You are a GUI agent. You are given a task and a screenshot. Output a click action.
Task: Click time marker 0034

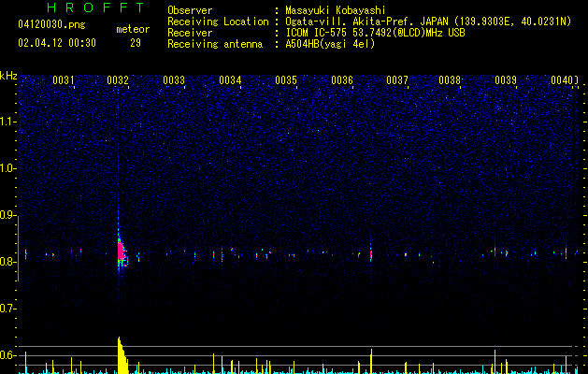[230, 80]
